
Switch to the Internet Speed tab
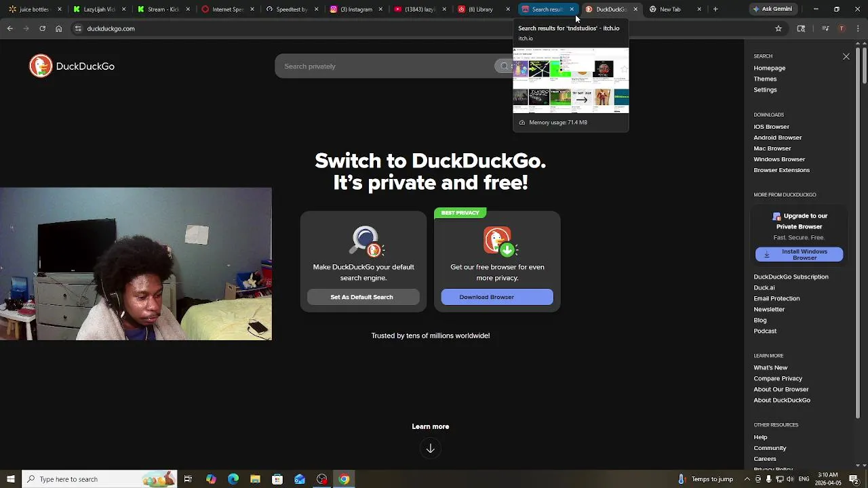click(x=227, y=9)
